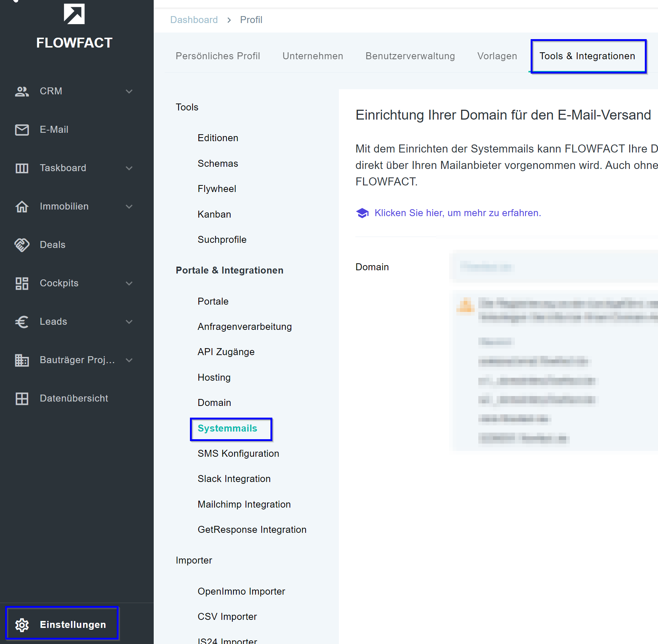The height and width of the screenshot is (644, 658).
Task: Click the FLOWFACT arrow logo
Action: point(74,14)
